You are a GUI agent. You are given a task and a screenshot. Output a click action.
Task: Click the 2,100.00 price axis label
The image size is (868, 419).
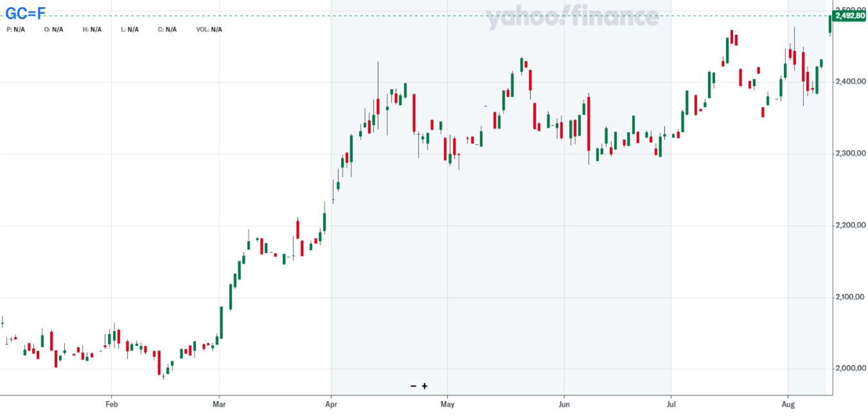coord(849,298)
